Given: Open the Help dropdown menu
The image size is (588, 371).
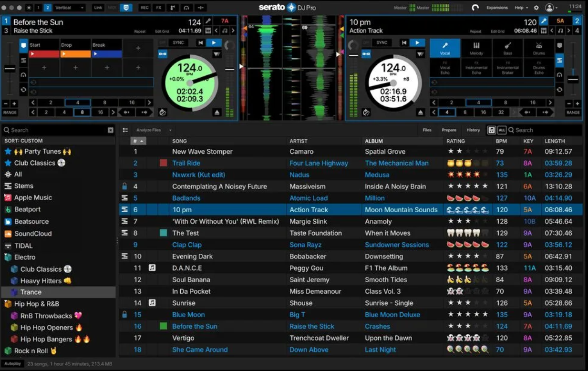Looking at the screenshot, I should (521, 8).
